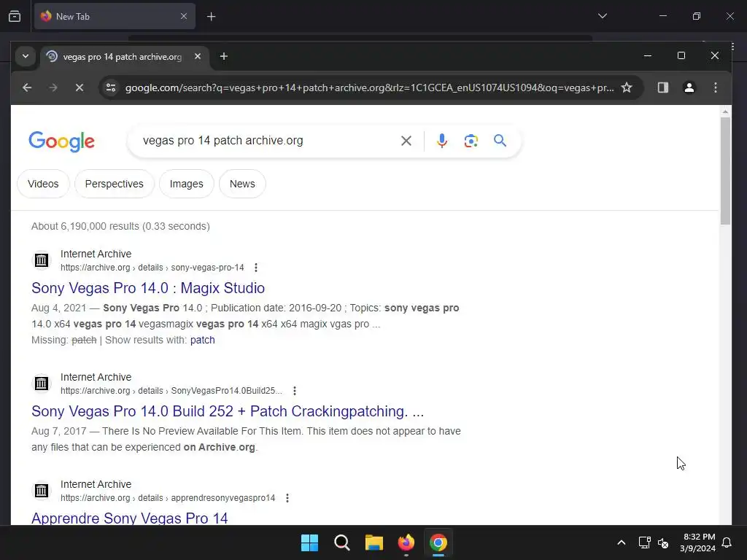Click the About 6,190,000 results text

pos(120,226)
